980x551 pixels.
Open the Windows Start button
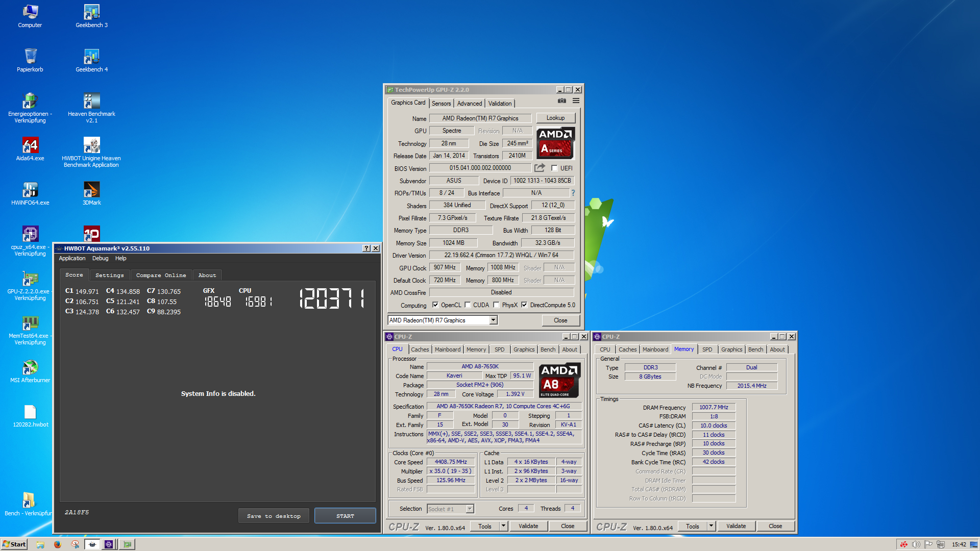point(14,544)
